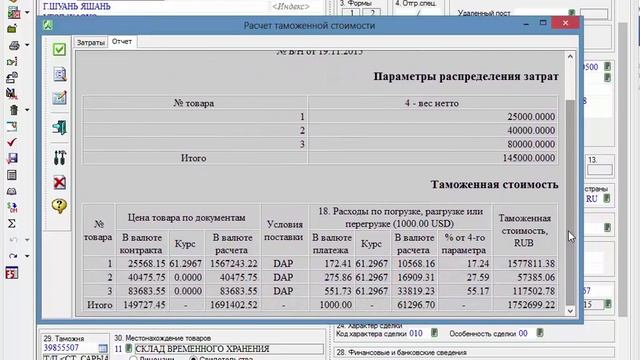Open the dropdown arrow next to the trash icon

pyautogui.click(x=27, y=110)
